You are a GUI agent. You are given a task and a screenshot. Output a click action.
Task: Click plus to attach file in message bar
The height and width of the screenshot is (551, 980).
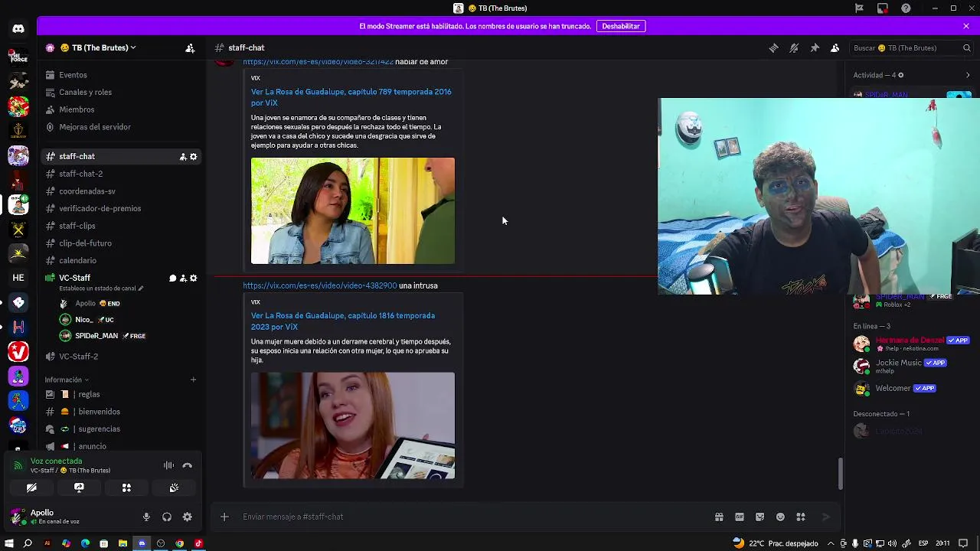pyautogui.click(x=224, y=517)
